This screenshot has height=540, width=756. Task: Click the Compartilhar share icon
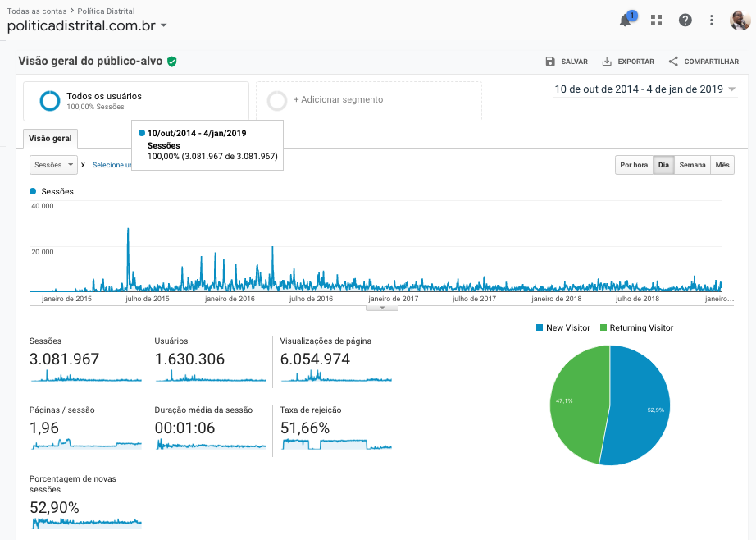click(x=673, y=62)
